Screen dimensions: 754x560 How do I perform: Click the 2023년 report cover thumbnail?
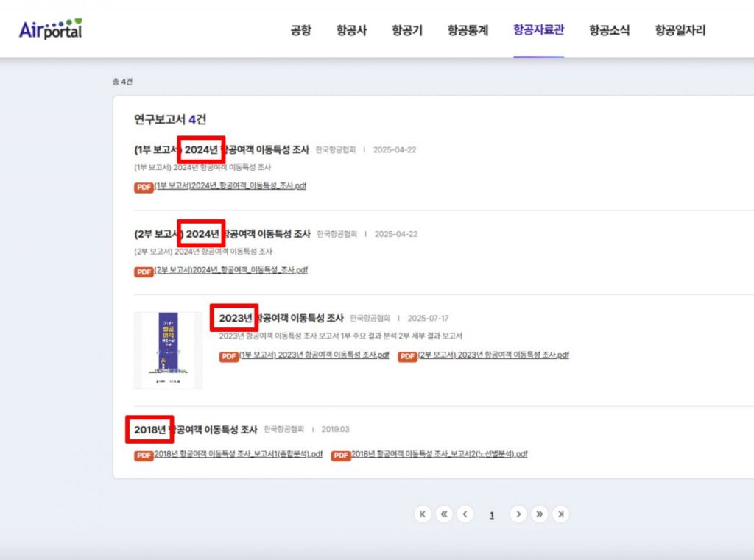coord(168,350)
